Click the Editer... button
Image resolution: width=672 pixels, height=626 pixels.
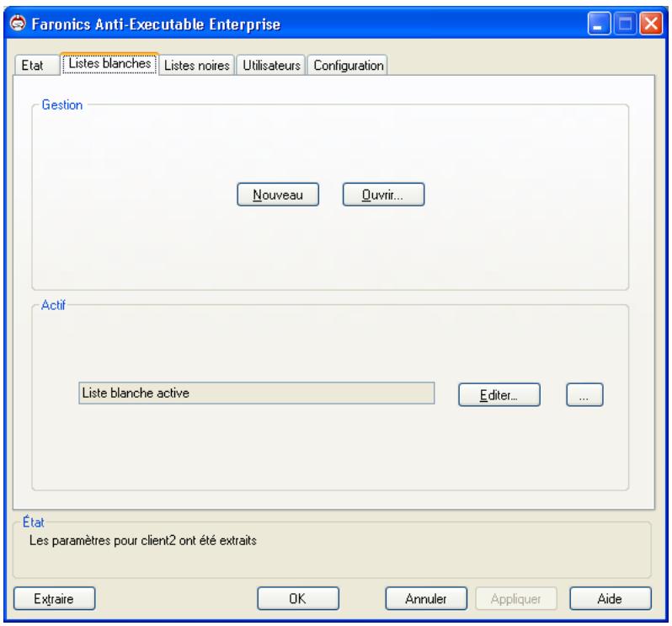coord(499,395)
